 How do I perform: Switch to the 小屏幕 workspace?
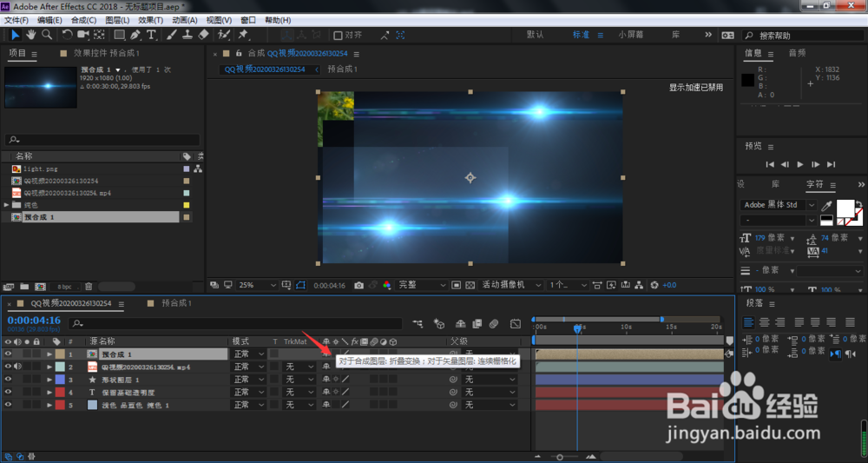(x=631, y=35)
